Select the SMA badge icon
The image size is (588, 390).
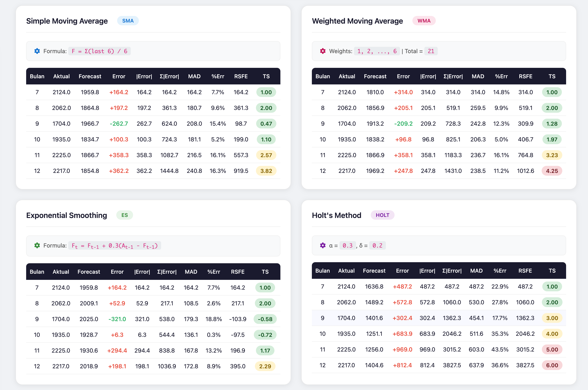[128, 21]
